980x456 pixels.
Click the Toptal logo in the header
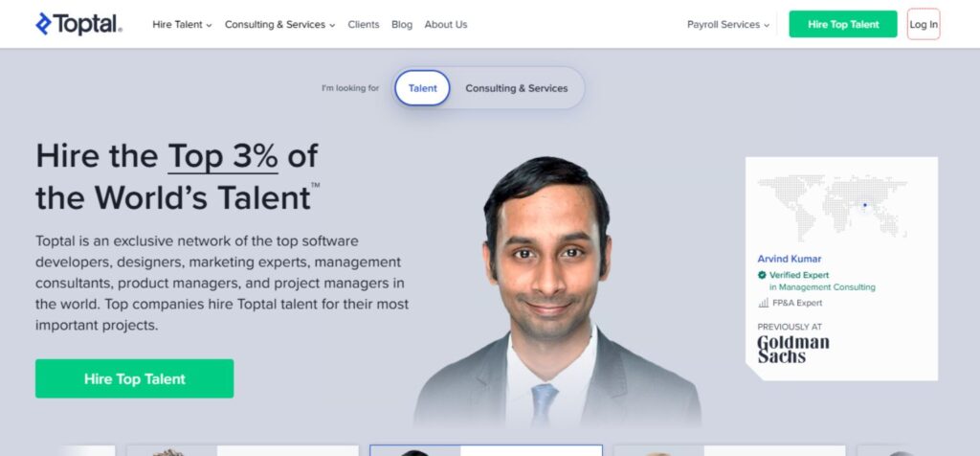click(78, 24)
